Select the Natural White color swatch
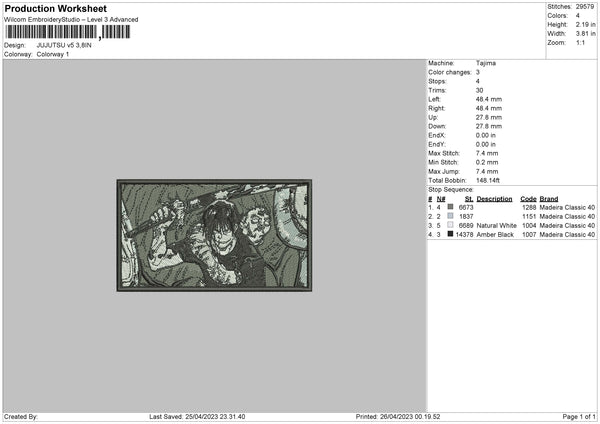This screenshot has width=600, height=424. coord(450,225)
